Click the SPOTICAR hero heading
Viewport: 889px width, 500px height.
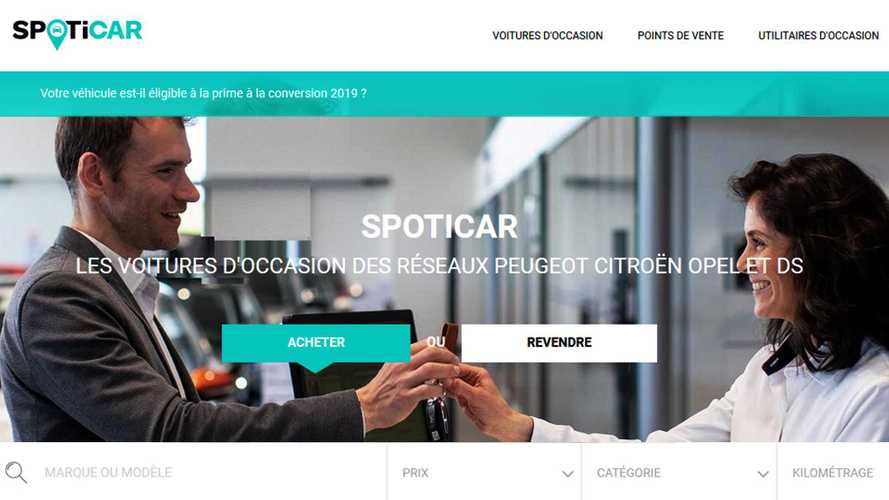(x=439, y=227)
